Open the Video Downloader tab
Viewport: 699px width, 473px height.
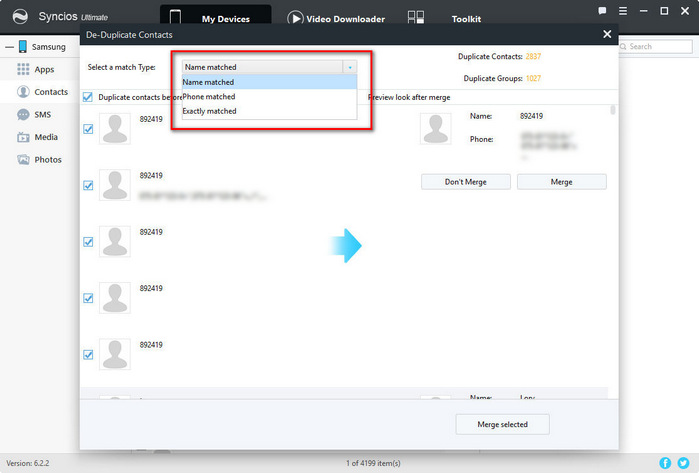point(336,19)
